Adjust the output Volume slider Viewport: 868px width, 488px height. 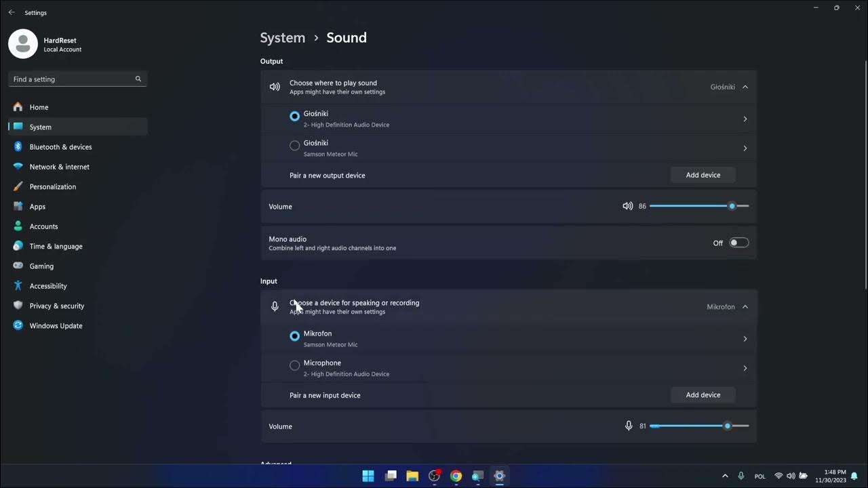pos(731,206)
